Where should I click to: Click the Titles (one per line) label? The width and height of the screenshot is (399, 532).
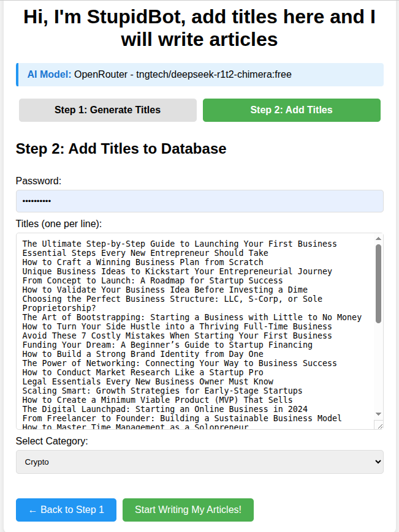pos(59,223)
